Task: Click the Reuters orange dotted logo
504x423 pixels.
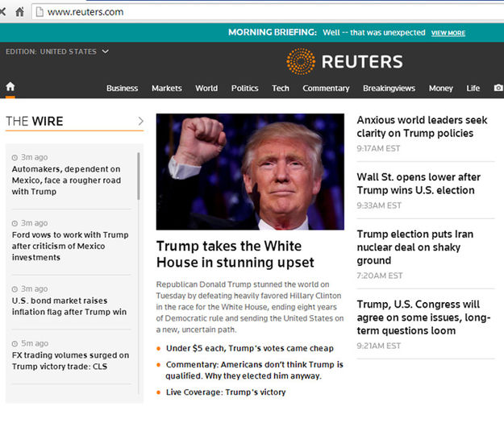Action: coord(301,61)
